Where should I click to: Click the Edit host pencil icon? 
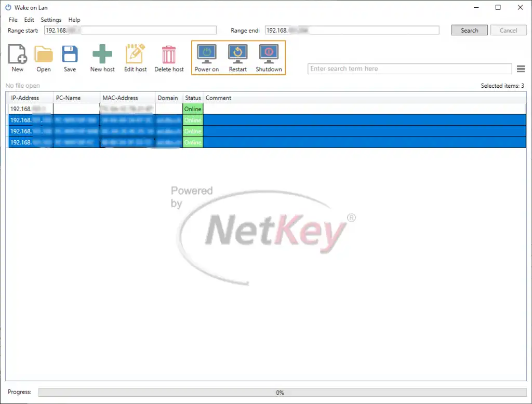click(135, 53)
